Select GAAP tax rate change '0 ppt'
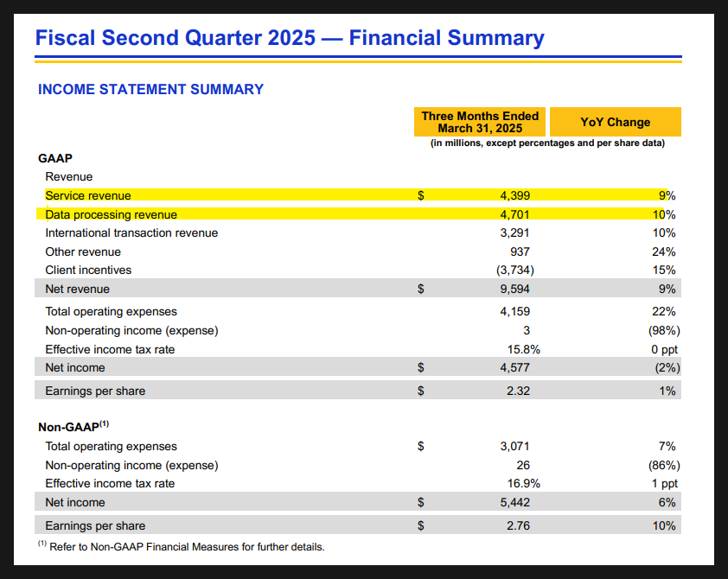The height and width of the screenshot is (579, 728). tap(664, 349)
